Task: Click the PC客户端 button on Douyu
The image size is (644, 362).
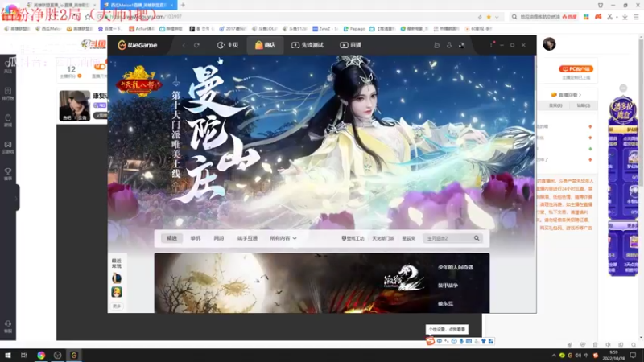Action: coord(576,69)
